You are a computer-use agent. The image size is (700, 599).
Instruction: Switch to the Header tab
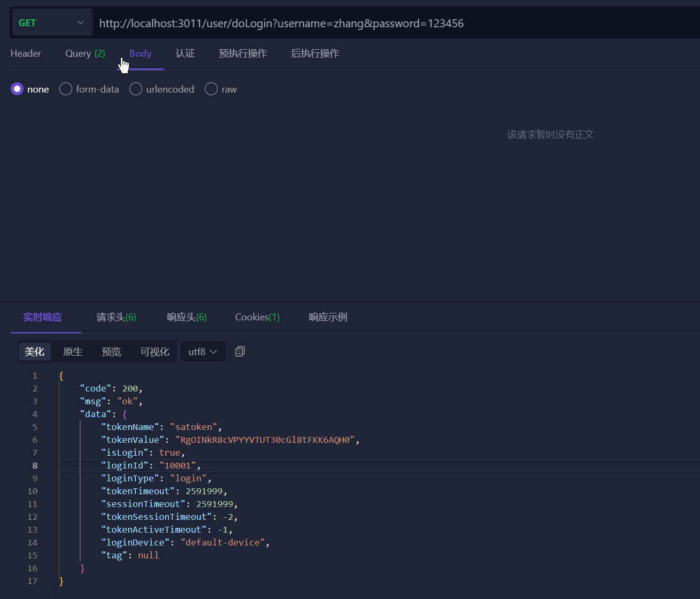(26, 53)
